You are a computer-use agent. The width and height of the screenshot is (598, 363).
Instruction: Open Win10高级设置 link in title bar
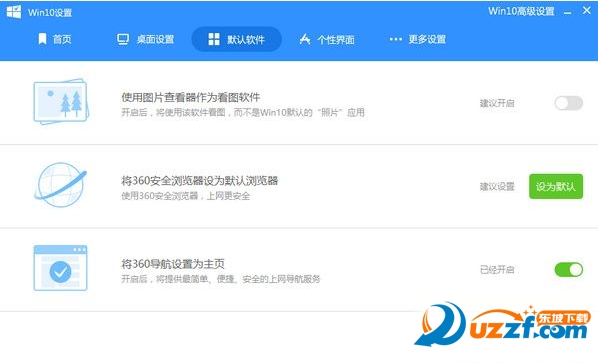[521, 11]
